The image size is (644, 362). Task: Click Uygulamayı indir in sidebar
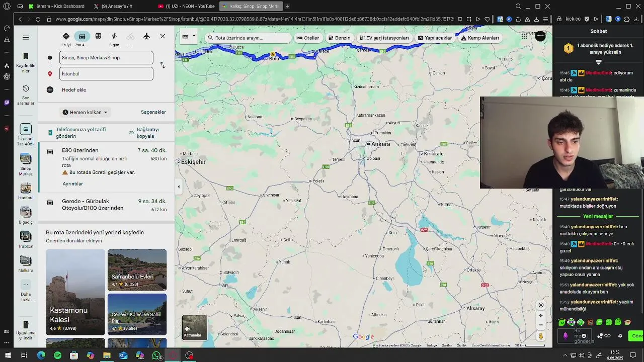pyautogui.click(x=26, y=330)
